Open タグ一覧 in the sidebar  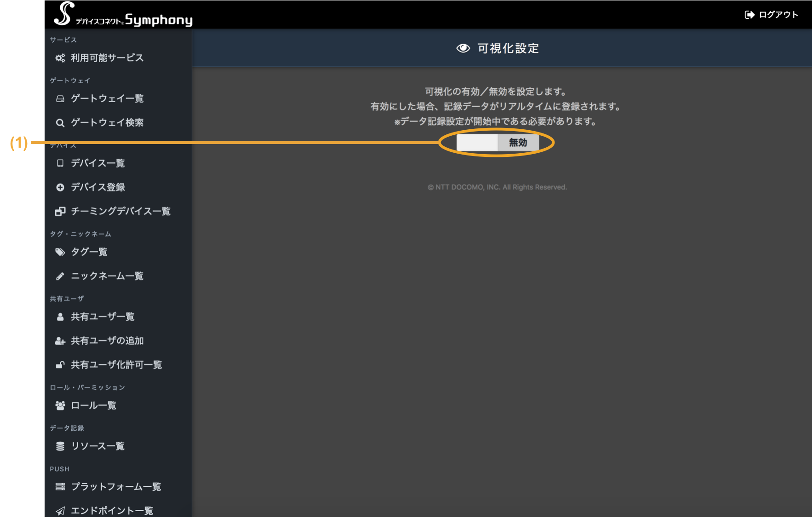[x=89, y=252]
